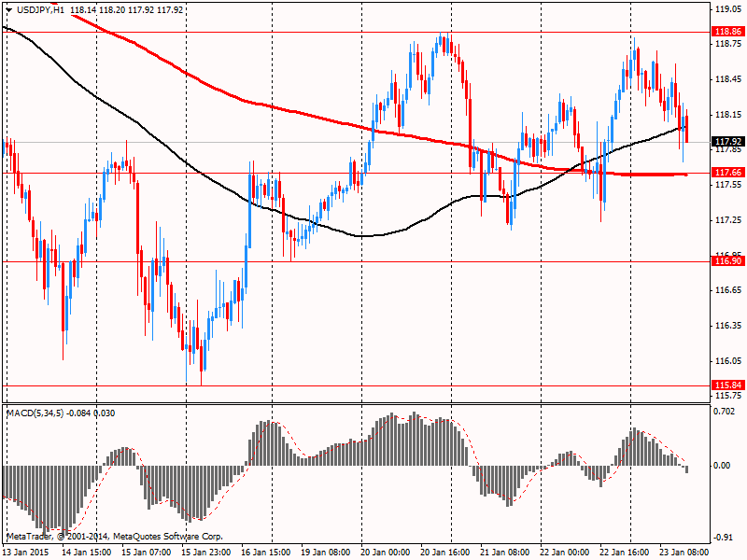Click the 16 Jan 15:00 time axis label

pyautogui.click(x=266, y=553)
